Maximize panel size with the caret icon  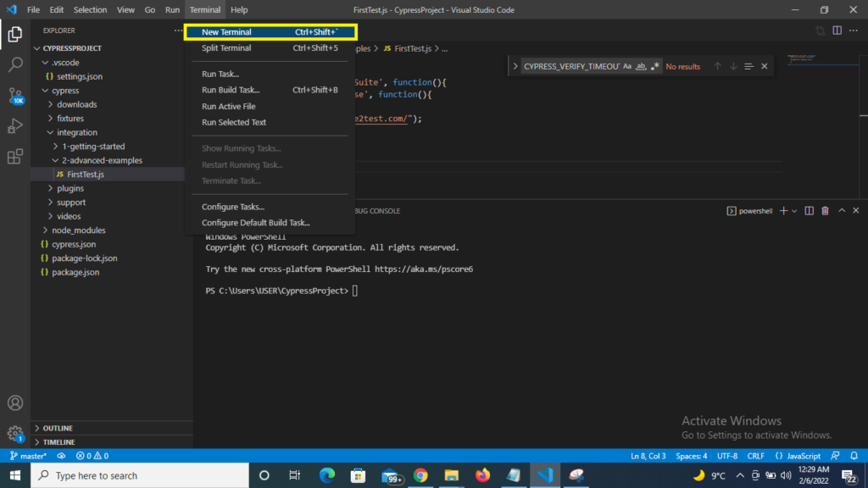(x=842, y=211)
